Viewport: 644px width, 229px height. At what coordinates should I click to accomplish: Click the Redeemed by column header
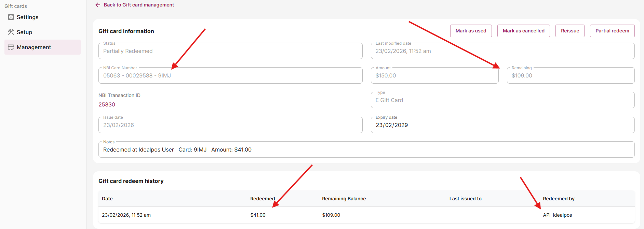559,199
